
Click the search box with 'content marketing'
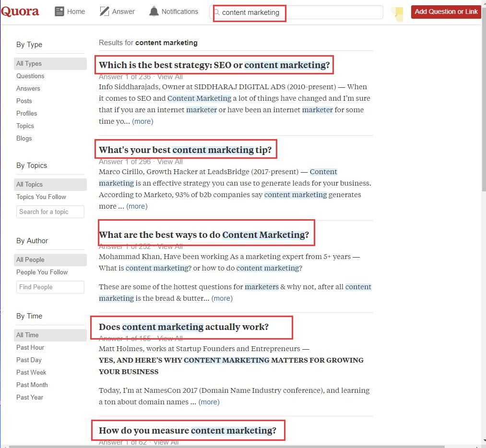coord(296,12)
